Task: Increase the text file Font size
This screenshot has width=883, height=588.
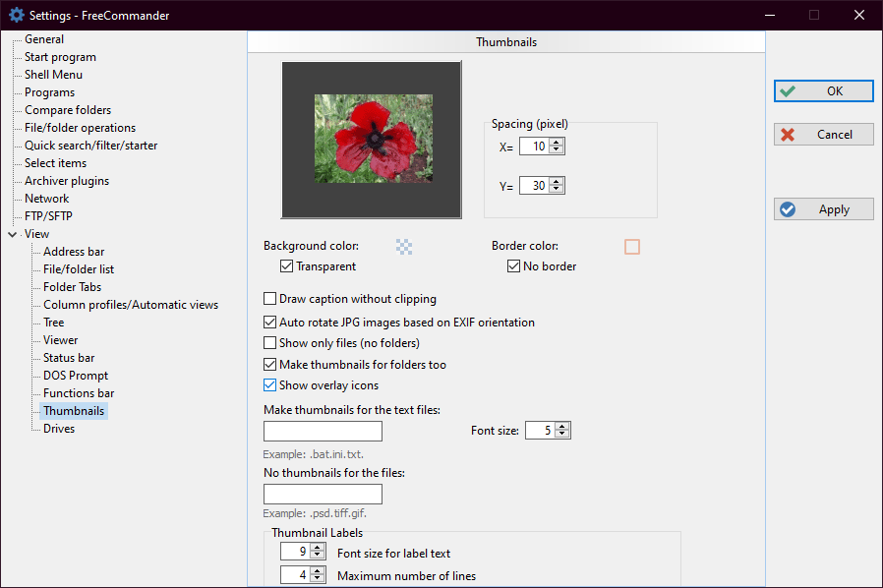Action: click(562, 427)
